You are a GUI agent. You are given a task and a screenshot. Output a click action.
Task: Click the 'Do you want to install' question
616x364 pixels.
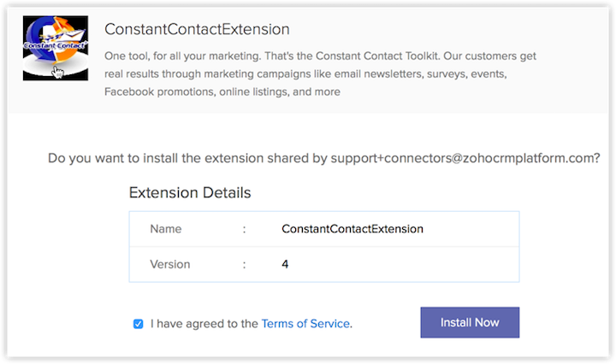[x=188, y=159]
